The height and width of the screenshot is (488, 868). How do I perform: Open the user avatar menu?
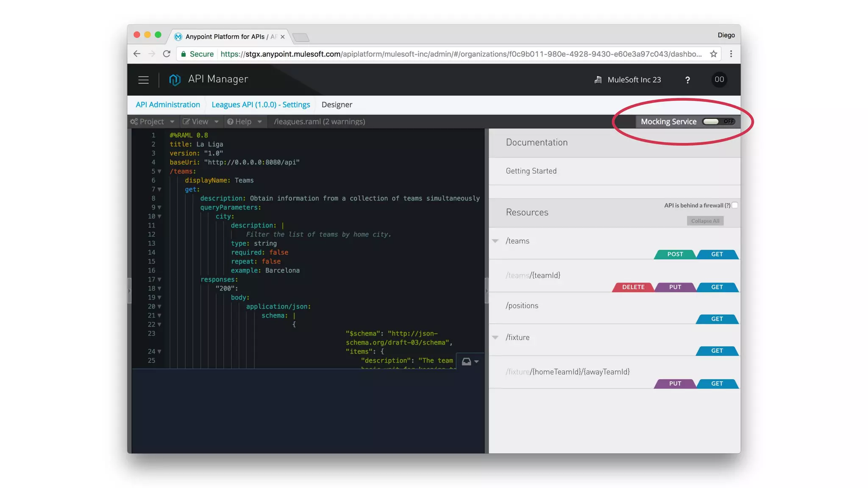click(x=719, y=80)
